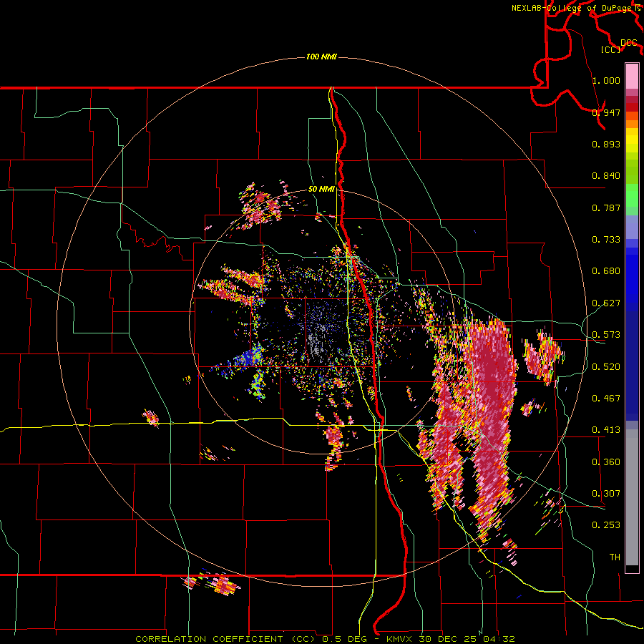
Task: Pick the light pink top color bar segment
Action: (632, 76)
